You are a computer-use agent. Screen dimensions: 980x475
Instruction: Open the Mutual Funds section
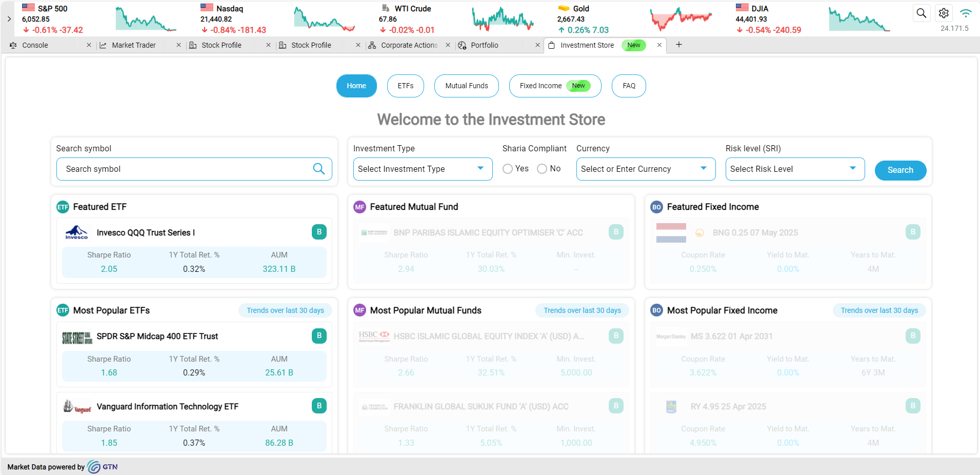pos(467,86)
